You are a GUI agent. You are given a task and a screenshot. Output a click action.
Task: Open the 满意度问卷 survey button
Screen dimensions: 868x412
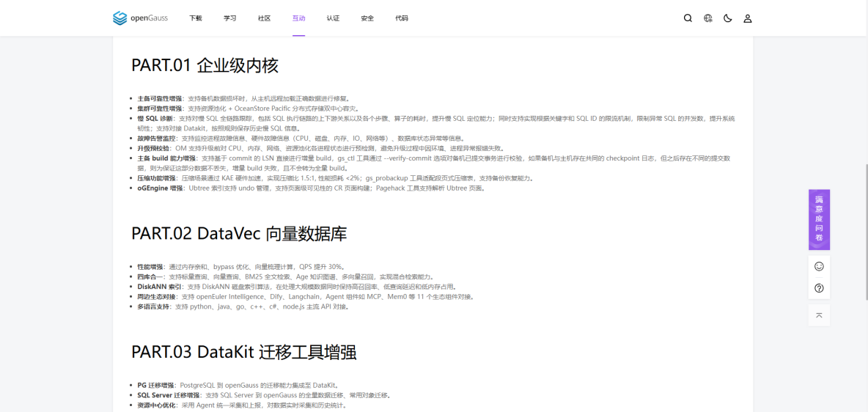(x=819, y=220)
